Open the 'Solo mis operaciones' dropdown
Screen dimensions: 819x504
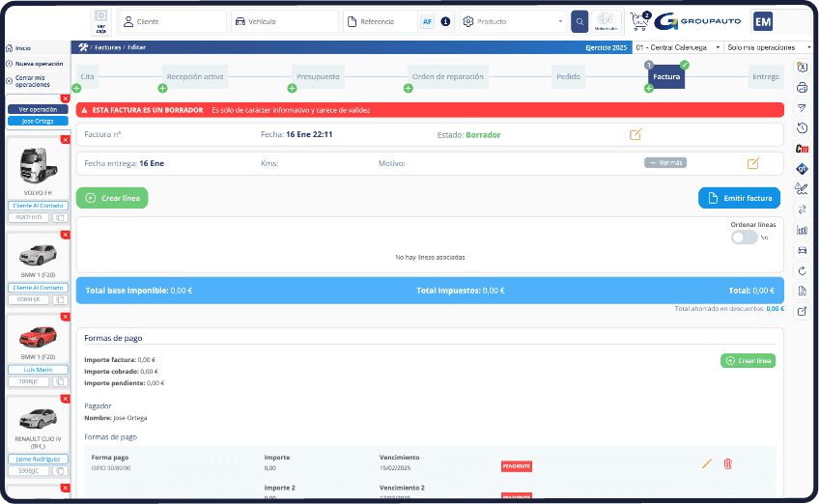tap(769, 47)
